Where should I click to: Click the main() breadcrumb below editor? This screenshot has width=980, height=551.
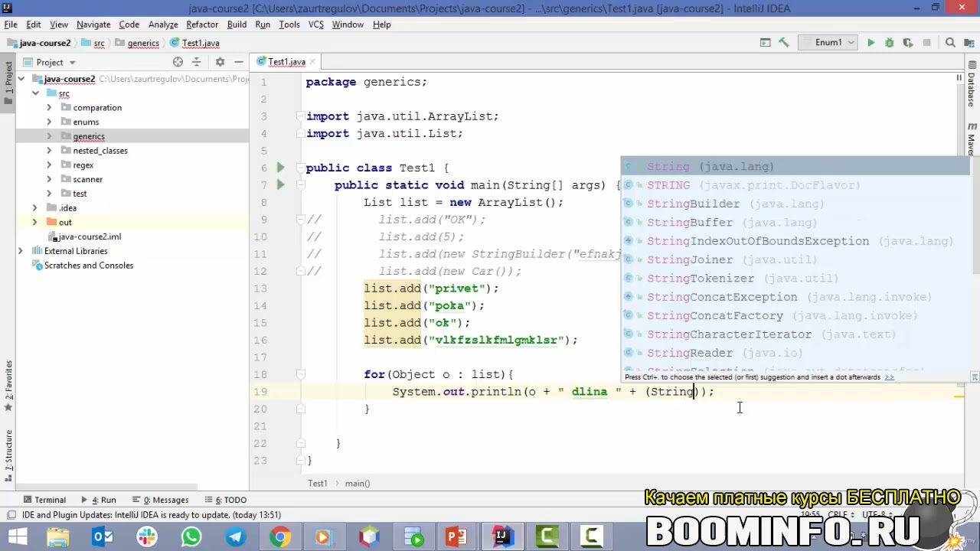[358, 484]
